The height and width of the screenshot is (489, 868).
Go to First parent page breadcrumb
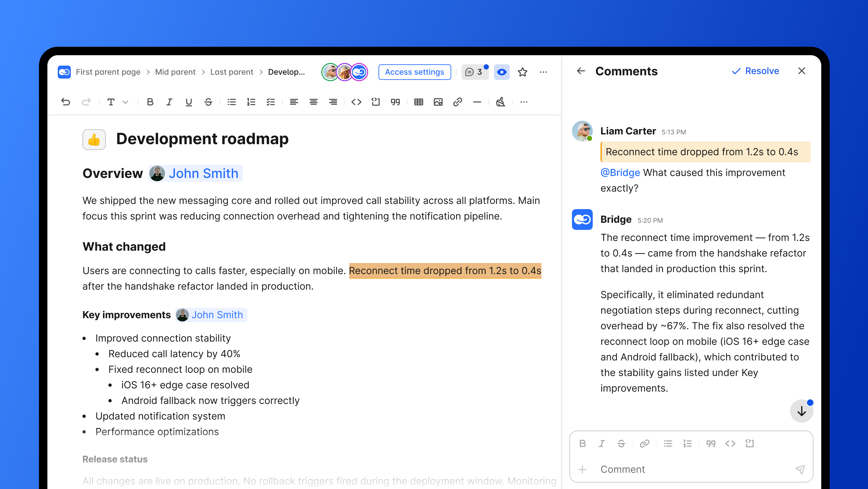pyautogui.click(x=108, y=72)
